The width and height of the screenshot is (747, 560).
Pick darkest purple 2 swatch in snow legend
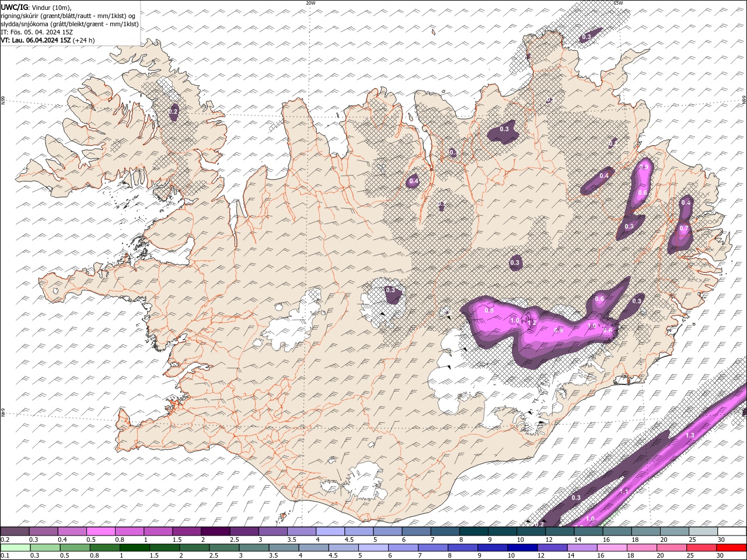coord(215,531)
